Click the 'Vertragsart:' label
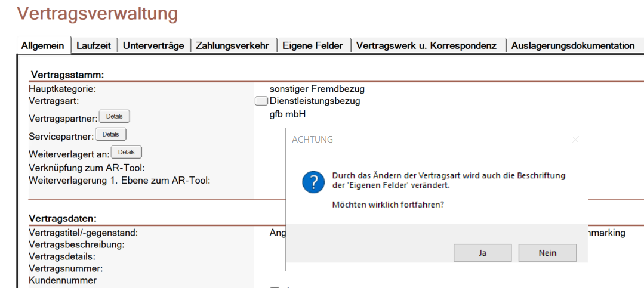644x288 pixels. [x=54, y=101]
